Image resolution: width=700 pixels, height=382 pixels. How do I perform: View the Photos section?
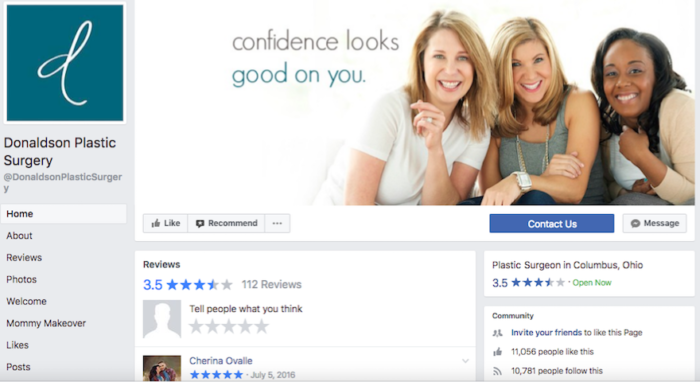pyautogui.click(x=21, y=279)
